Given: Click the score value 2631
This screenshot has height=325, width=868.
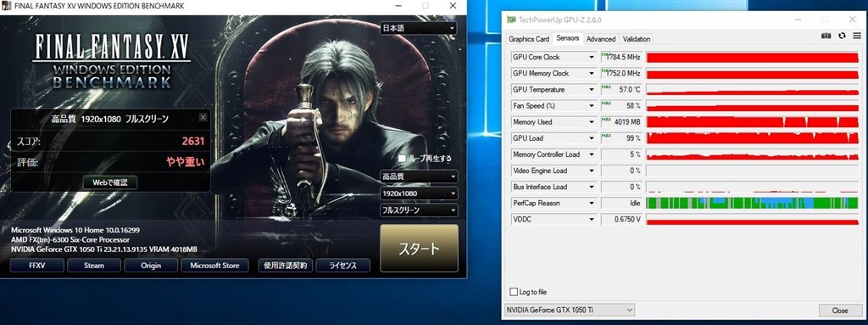Looking at the screenshot, I should click(x=193, y=142).
